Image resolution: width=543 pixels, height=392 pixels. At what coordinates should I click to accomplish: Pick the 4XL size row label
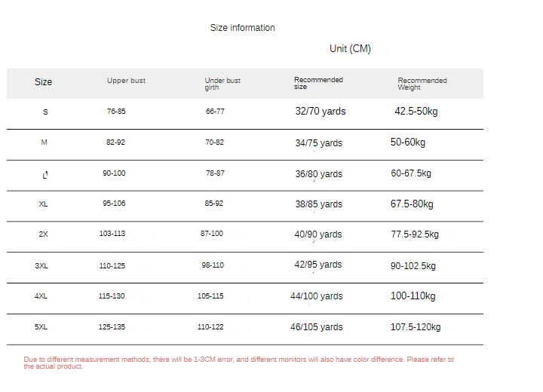41,296
